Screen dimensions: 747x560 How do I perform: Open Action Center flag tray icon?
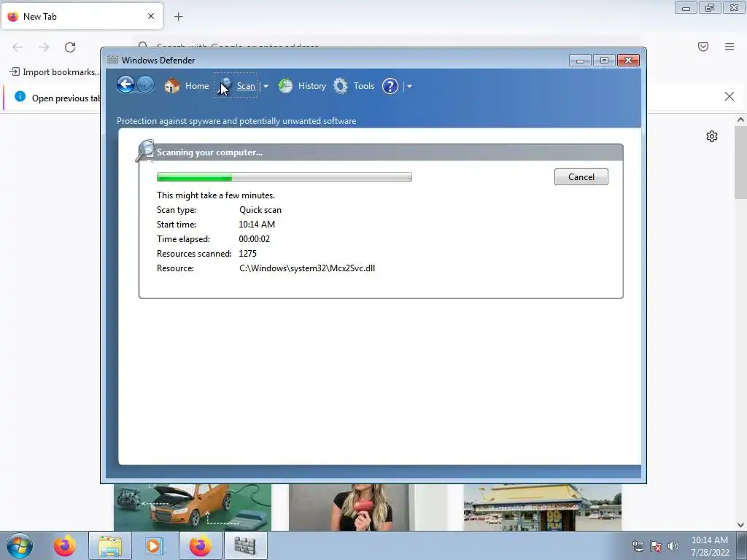tap(656, 546)
